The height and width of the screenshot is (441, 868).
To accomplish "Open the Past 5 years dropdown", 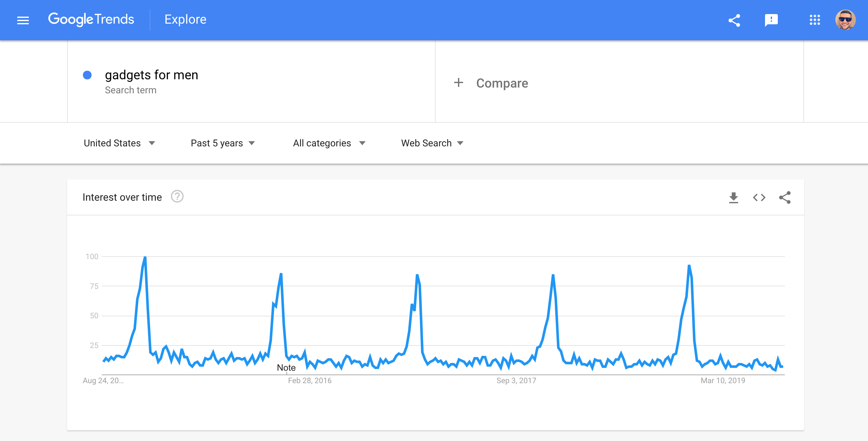I will 222,143.
